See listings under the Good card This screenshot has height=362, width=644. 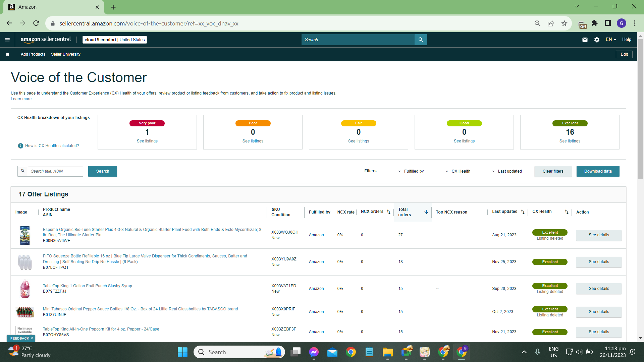click(464, 141)
